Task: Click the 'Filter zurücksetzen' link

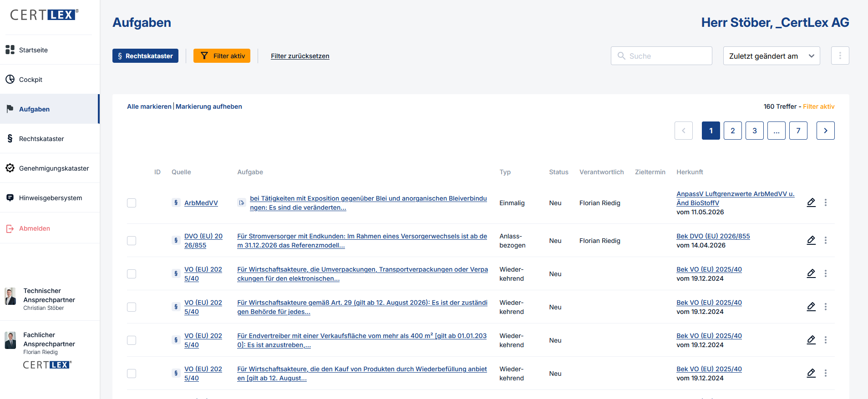Action: [300, 56]
